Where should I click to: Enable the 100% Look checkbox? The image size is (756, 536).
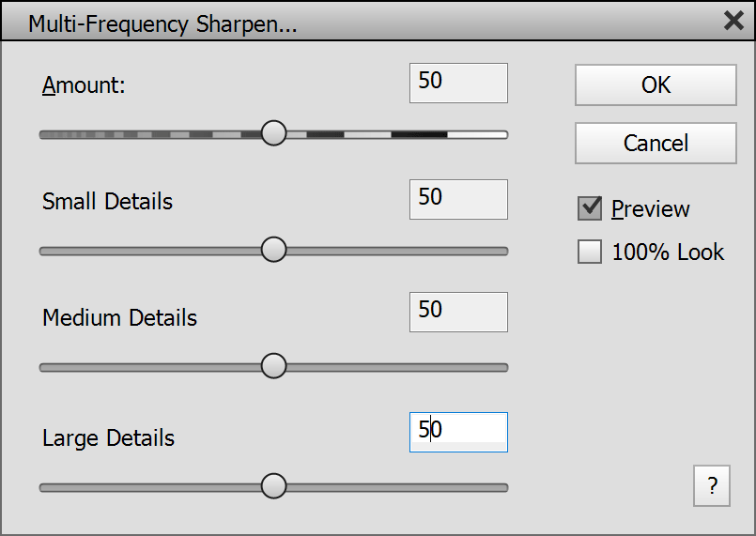[590, 252]
